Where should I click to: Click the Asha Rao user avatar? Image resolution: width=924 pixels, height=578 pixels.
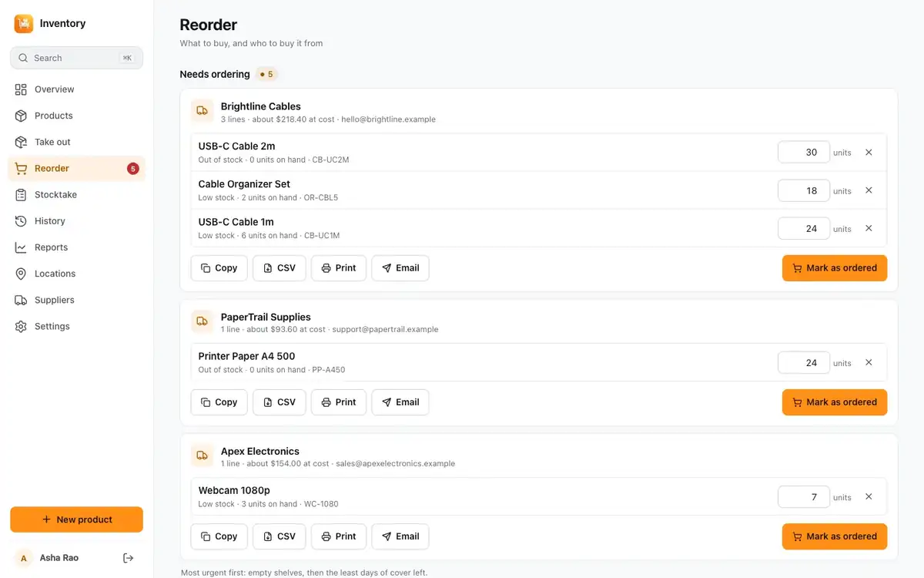pyautogui.click(x=24, y=558)
